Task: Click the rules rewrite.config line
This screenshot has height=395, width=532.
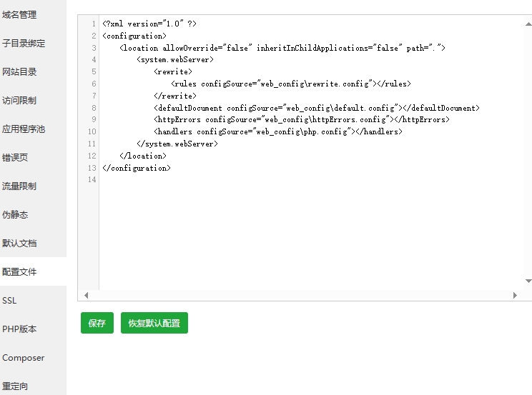Action: (x=291, y=84)
